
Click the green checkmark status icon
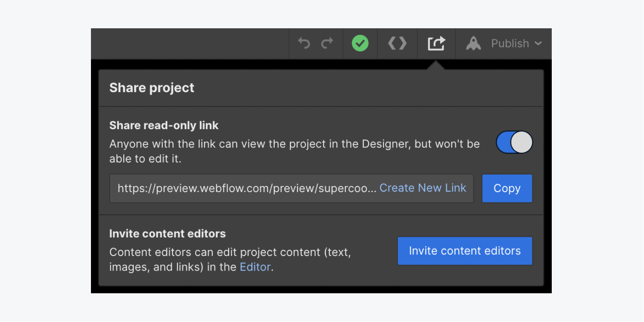coord(360,43)
